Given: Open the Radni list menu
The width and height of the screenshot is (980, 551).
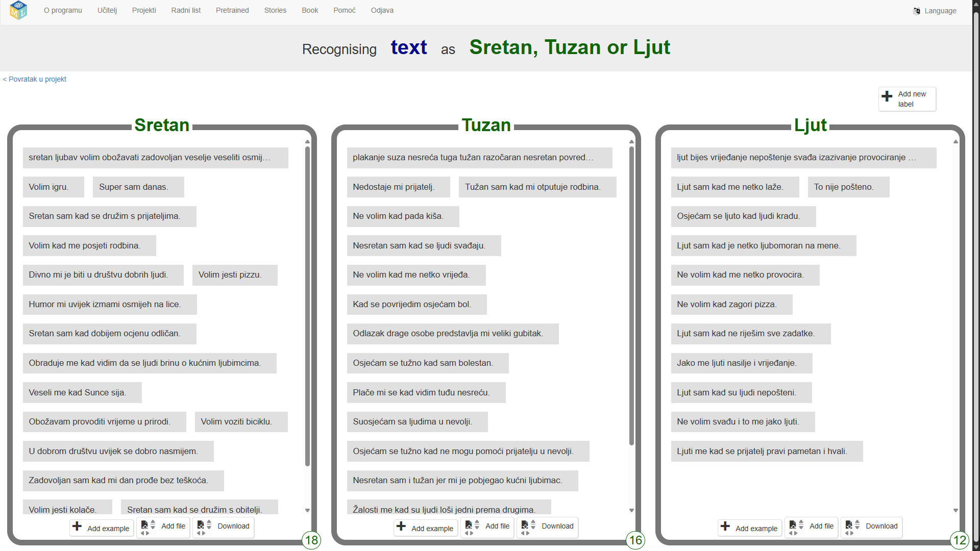Looking at the screenshot, I should tap(186, 10).
